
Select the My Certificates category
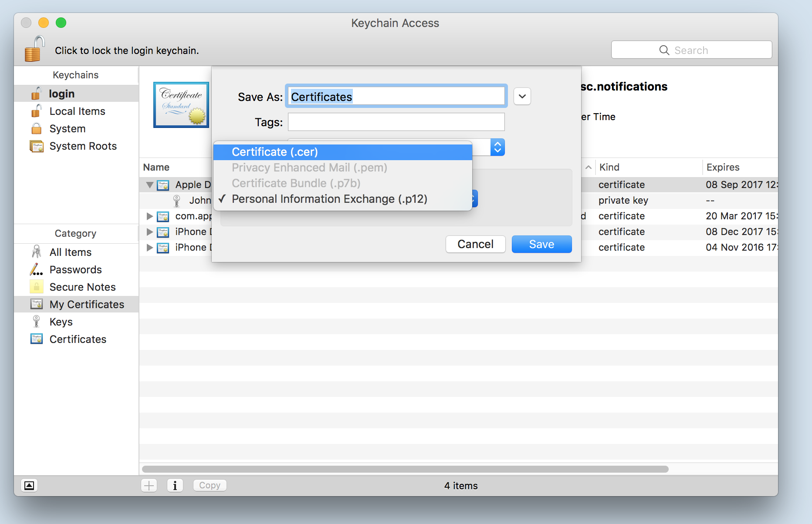(86, 304)
